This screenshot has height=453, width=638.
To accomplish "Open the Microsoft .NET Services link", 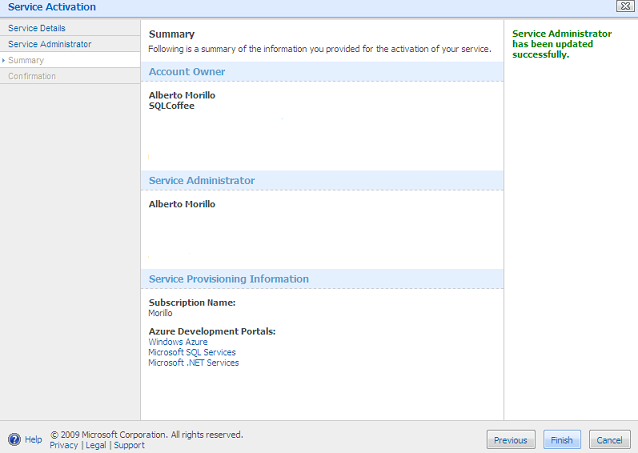I will coord(194,363).
